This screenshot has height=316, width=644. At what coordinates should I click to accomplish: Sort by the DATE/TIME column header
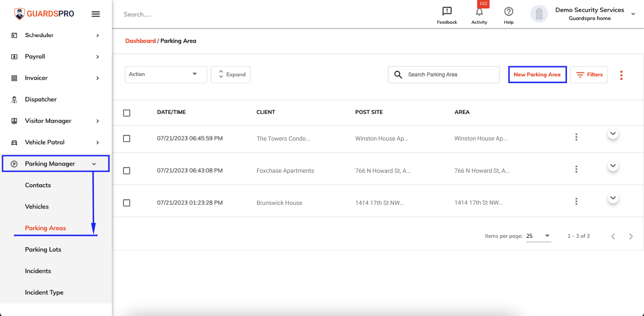[x=172, y=112]
